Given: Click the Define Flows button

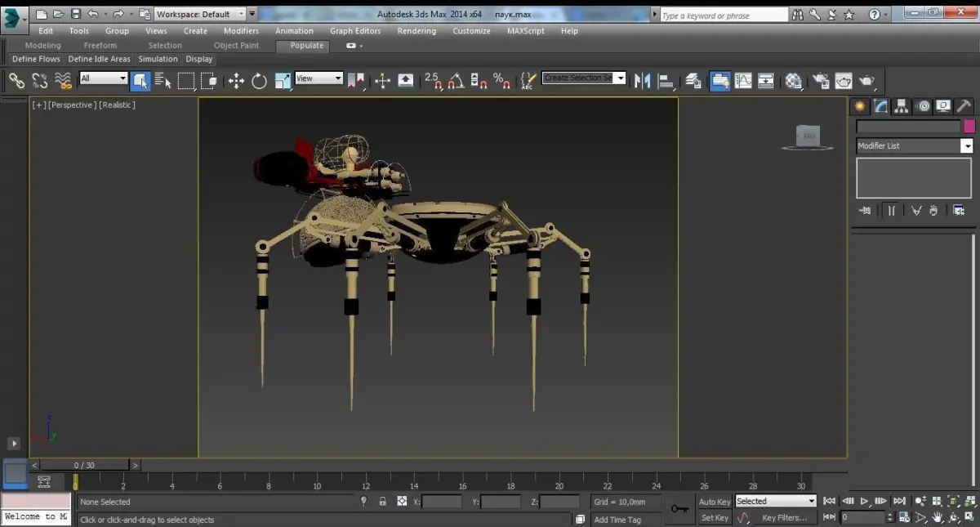Looking at the screenshot, I should tap(36, 59).
